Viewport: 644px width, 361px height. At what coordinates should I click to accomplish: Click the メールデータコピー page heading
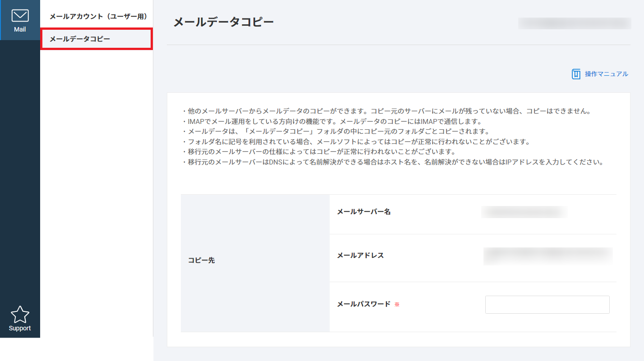pyautogui.click(x=223, y=22)
